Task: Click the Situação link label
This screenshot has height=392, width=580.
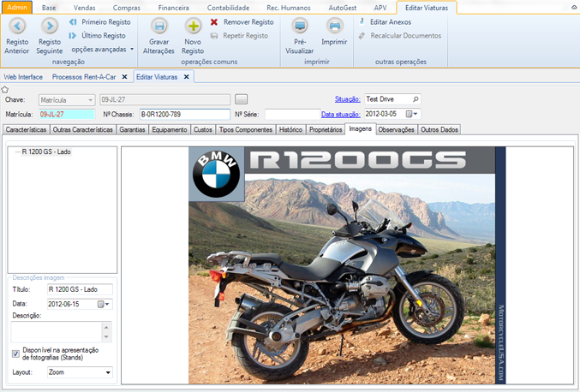Action: click(x=347, y=99)
